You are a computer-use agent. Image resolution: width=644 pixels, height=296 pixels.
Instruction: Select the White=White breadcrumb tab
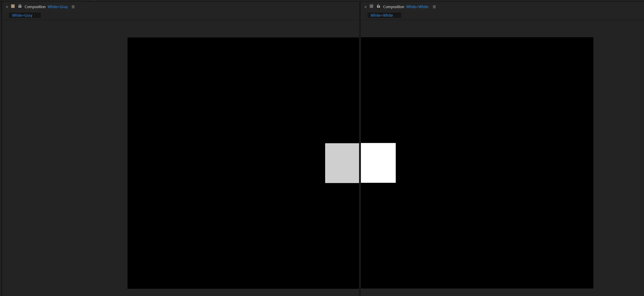382,16
